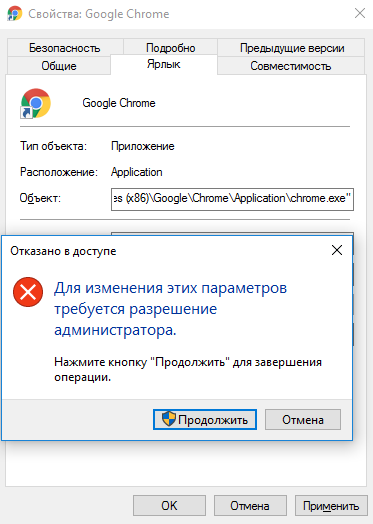Go to the Совместимость tab
The height and width of the screenshot is (524, 373).
291,66
